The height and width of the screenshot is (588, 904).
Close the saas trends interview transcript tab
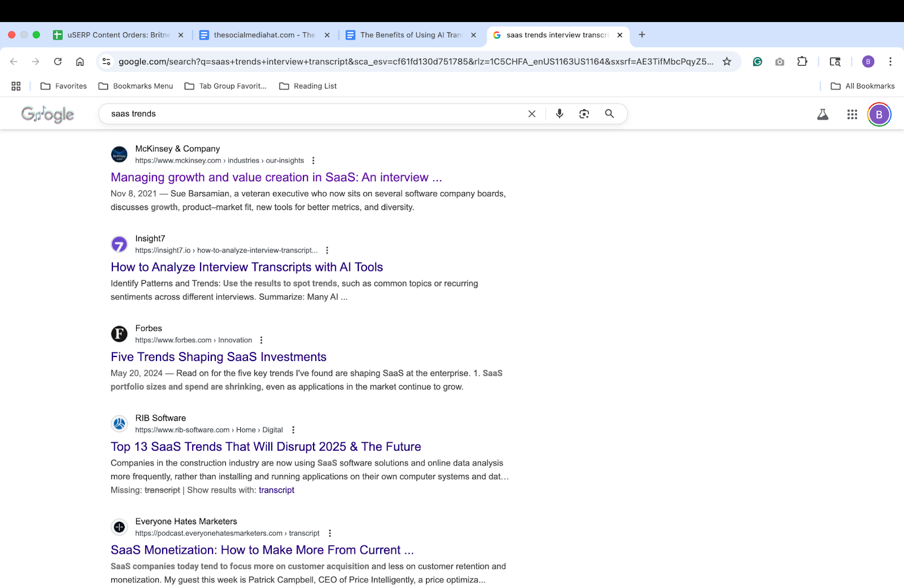click(620, 35)
